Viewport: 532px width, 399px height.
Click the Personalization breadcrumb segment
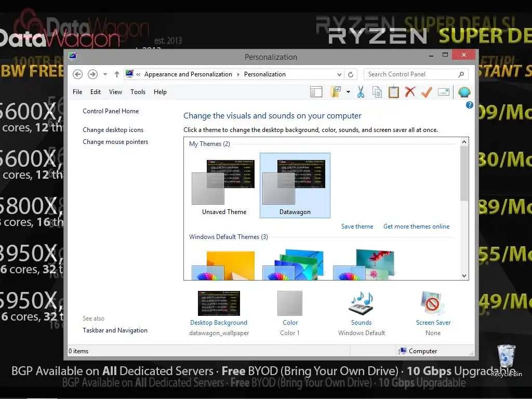[x=264, y=74]
